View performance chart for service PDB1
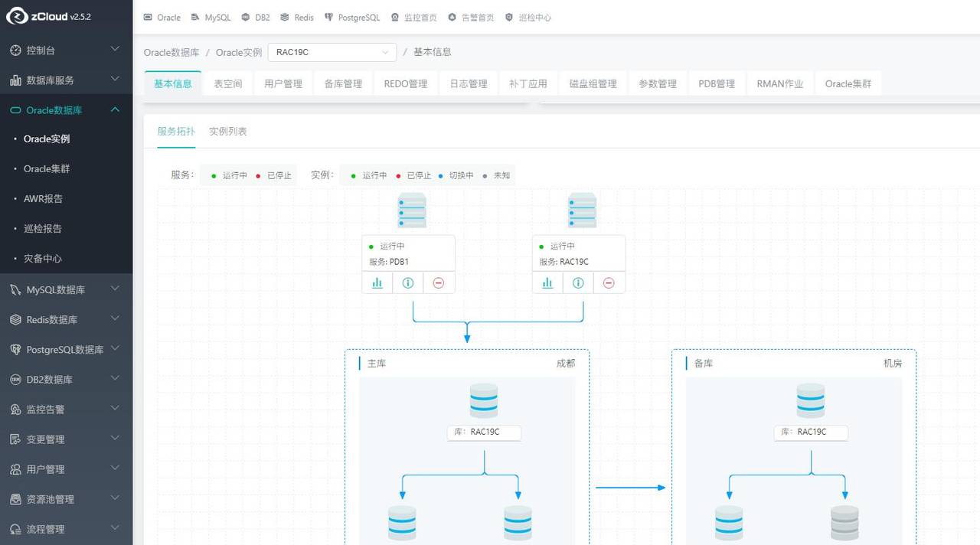 377,282
